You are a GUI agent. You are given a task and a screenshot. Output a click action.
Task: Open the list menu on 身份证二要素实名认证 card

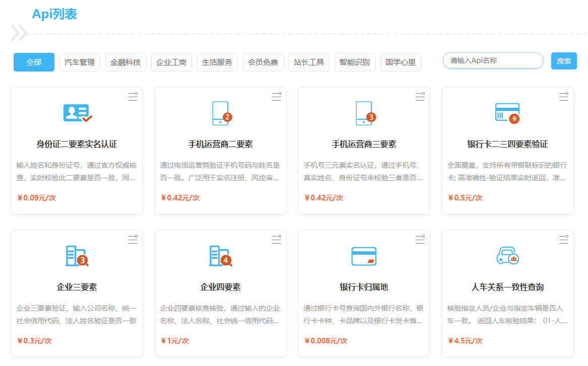pyautogui.click(x=133, y=97)
